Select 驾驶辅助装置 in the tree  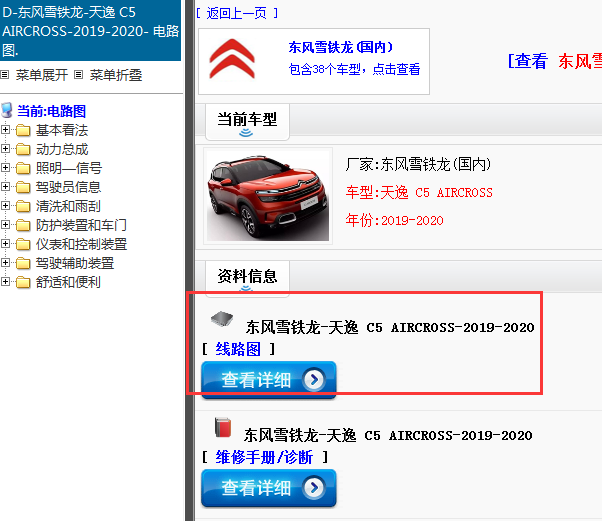tap(75, 263)
